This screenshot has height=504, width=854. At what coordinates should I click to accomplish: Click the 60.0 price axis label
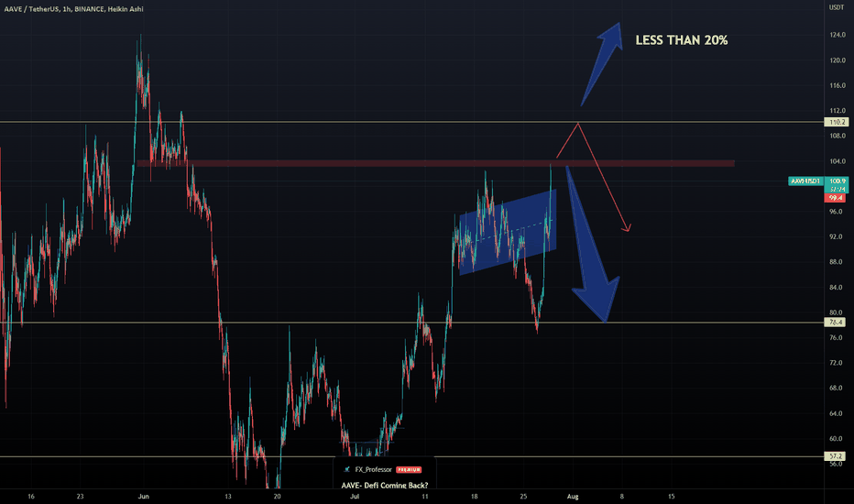[836, 439]
